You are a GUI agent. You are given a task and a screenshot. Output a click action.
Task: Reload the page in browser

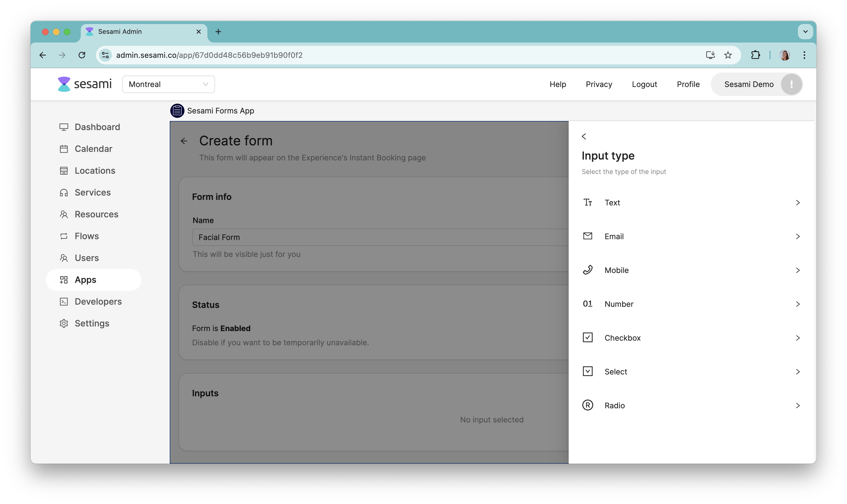tap(82, 55)
